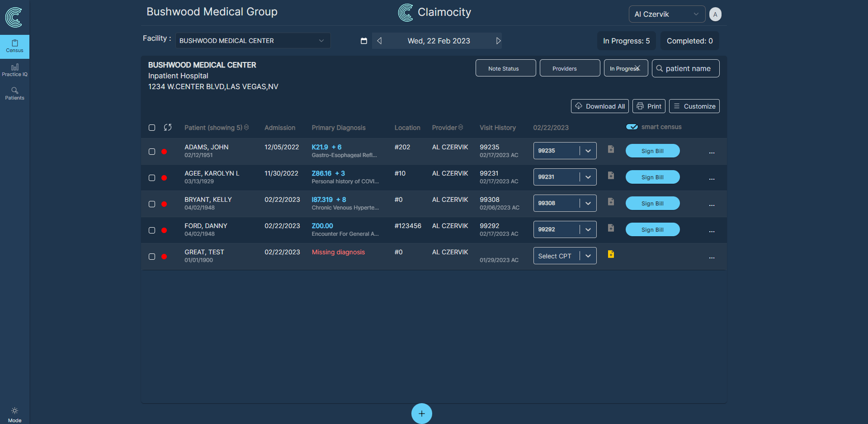Screen dimensions: 868x424
Task: Advance to the next day with the right arrow
Action: pyautogui.click(x=499, y=41)
